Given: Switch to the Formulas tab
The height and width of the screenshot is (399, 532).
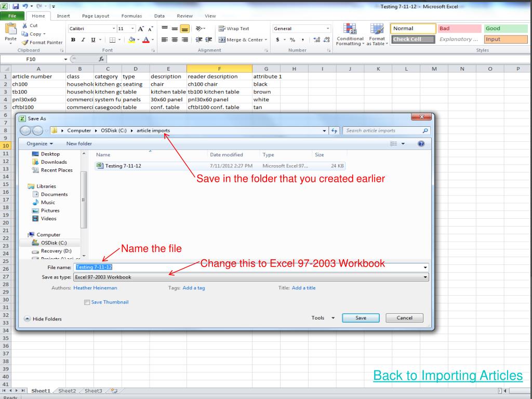Looking at the screenshot, I should point(131,16).
